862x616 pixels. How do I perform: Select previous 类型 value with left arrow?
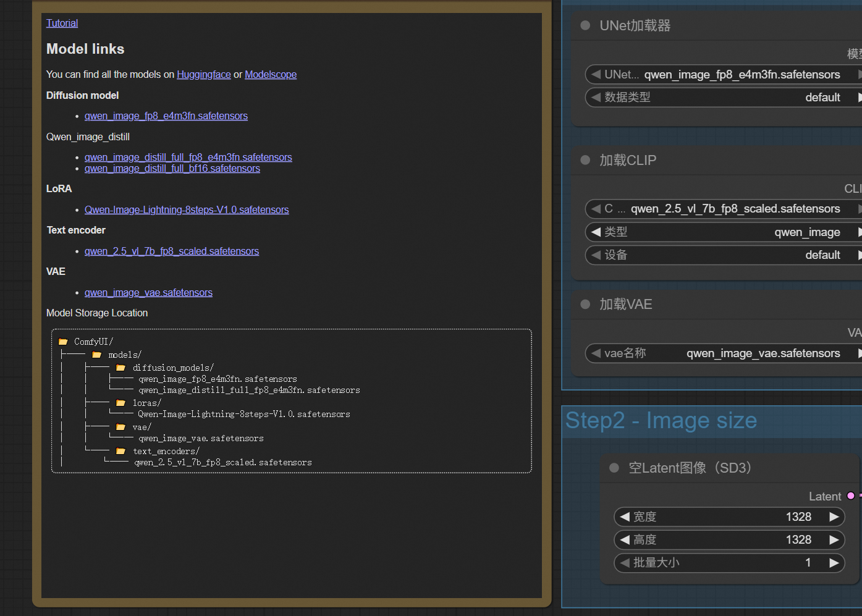596,232
